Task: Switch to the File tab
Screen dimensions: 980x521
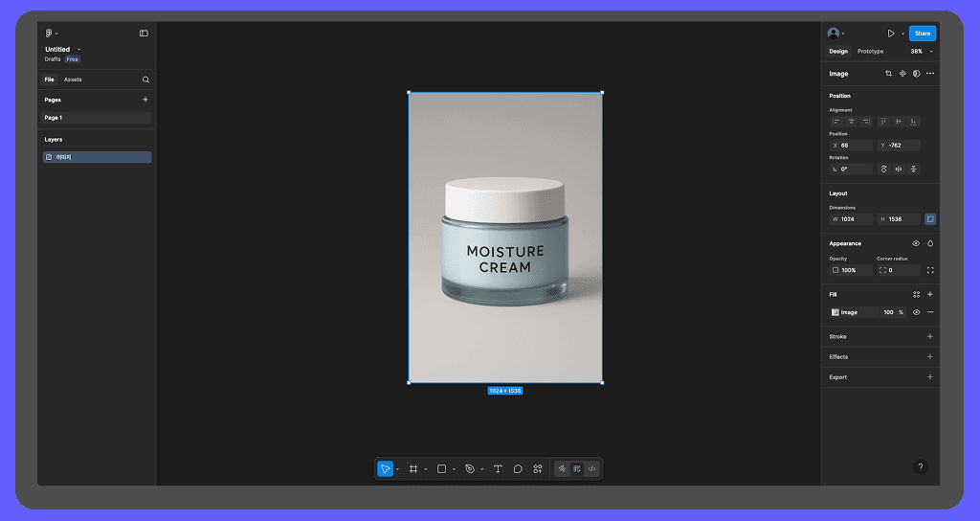Action: pos(50,79)
